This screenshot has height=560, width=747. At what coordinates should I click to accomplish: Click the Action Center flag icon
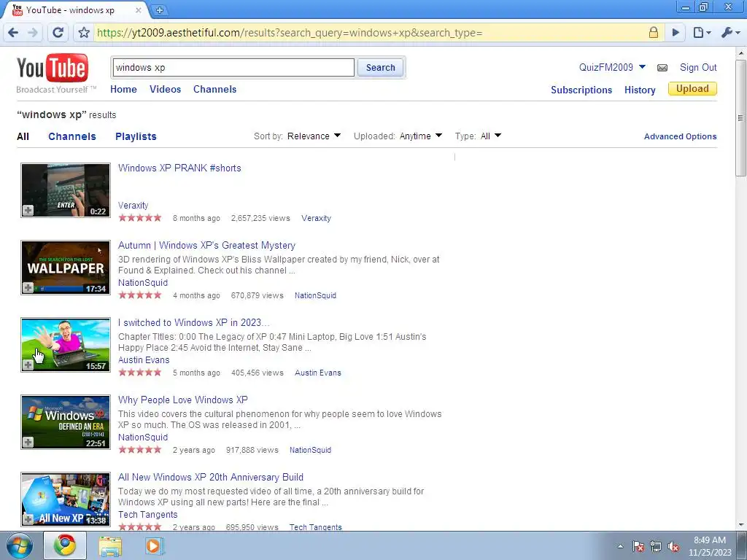[x=638, y=546]
